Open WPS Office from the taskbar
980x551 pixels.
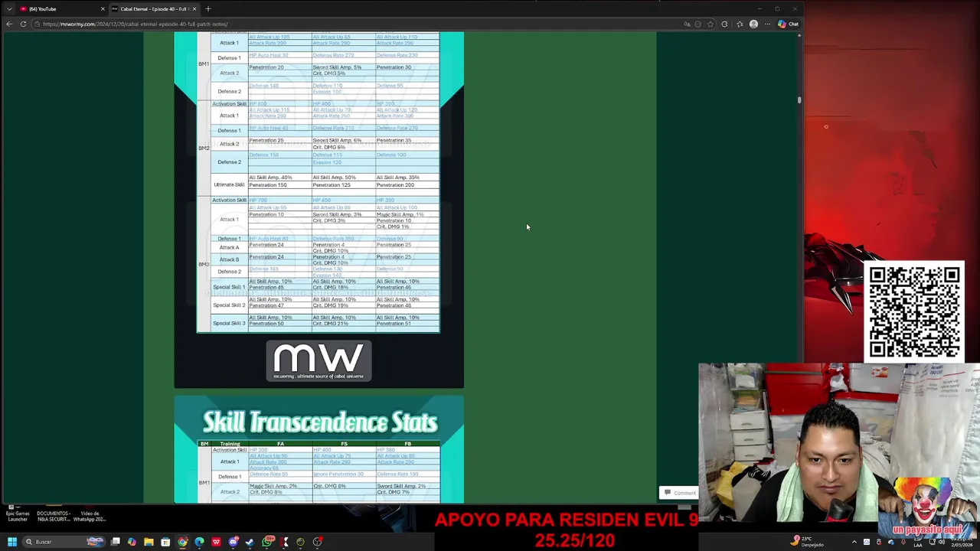click(x=216, y=542)
